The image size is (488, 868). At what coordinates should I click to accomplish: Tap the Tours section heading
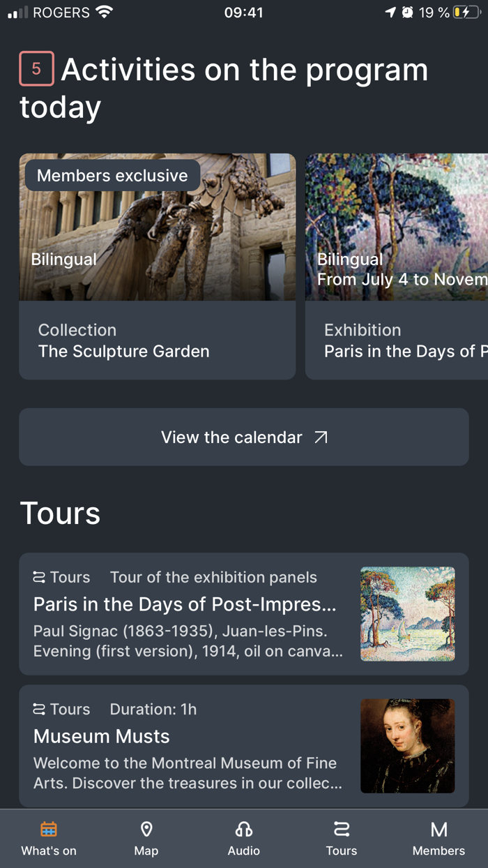pos(60,514)
